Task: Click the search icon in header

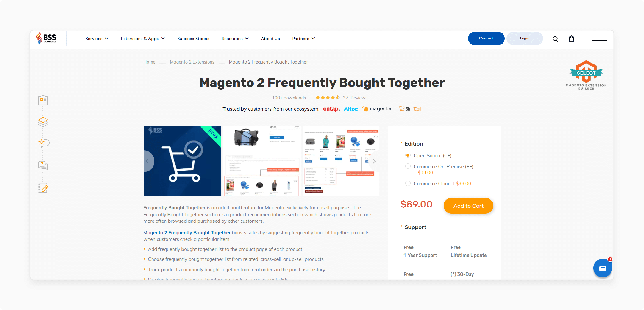Action: point(555,39)
